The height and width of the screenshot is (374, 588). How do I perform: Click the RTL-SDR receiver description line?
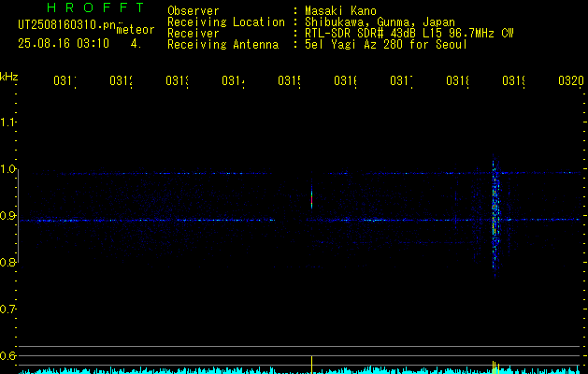click(x=409, y=34)
